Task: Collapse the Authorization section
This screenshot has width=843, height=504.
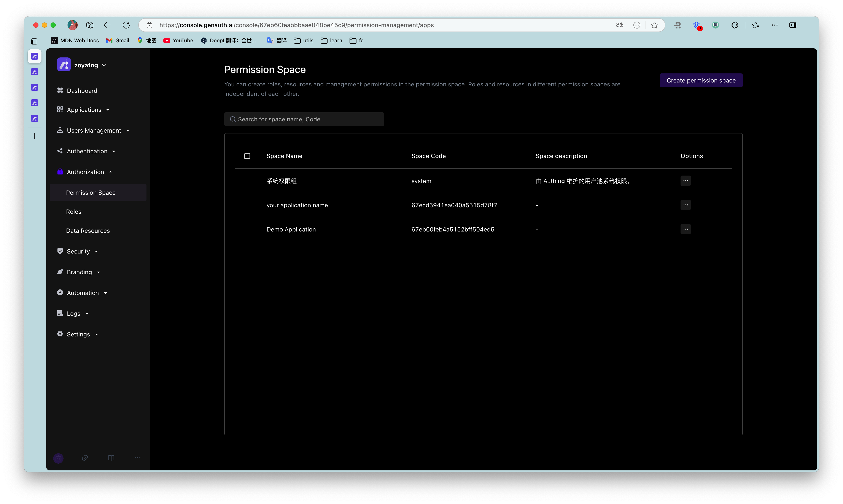Action: click(110, 171)
